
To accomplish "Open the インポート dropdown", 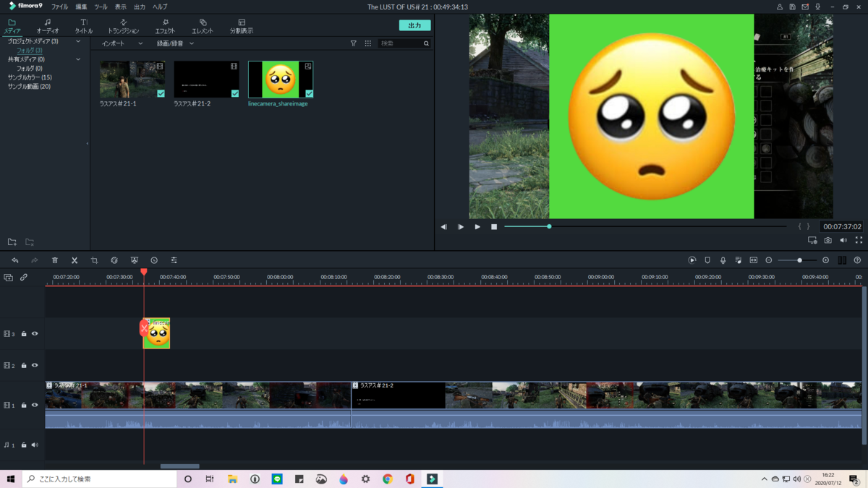I will coord(122,43).
